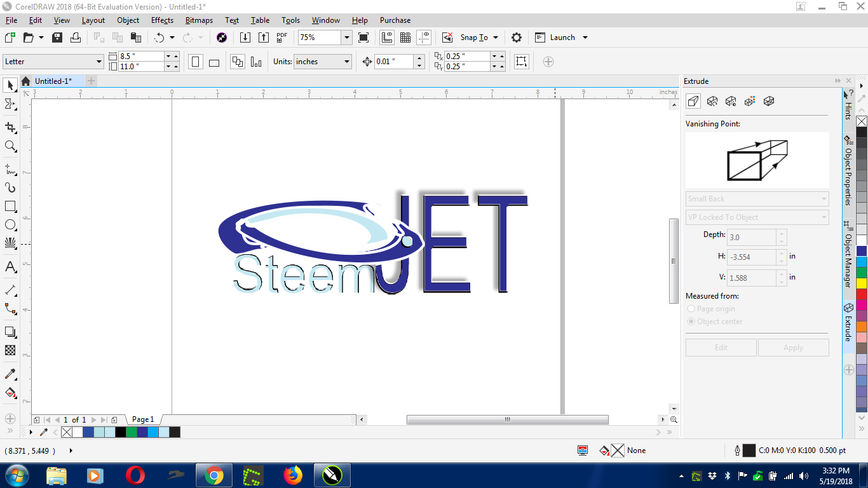Image resolution: width=868 pixels, height=488 pixels.
Task: Select the Freehand drawing tool
Action: pyautogui.click(x=10, y=170)
